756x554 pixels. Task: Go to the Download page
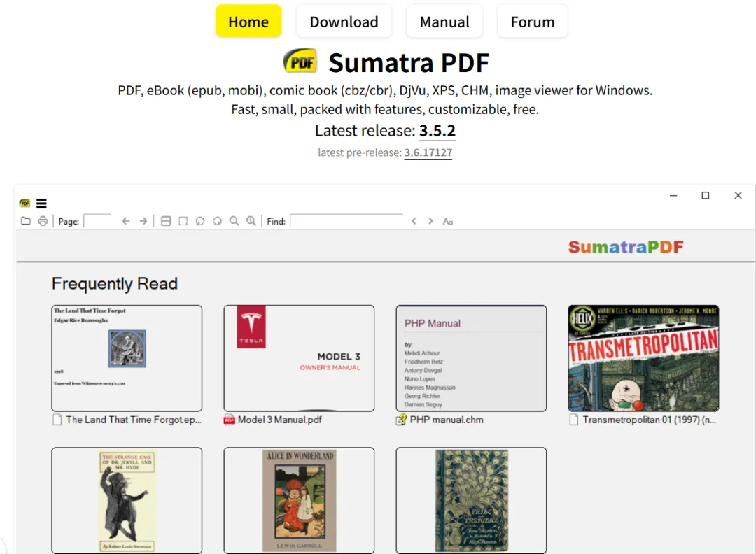(344, 21)
